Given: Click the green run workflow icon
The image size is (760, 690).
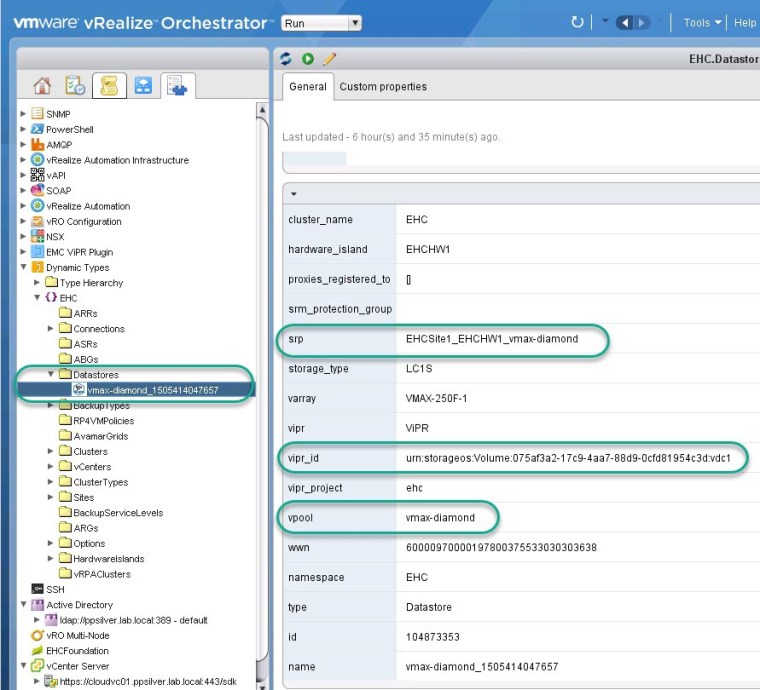Looking at the screenshot, I should [x=308, y=59].
